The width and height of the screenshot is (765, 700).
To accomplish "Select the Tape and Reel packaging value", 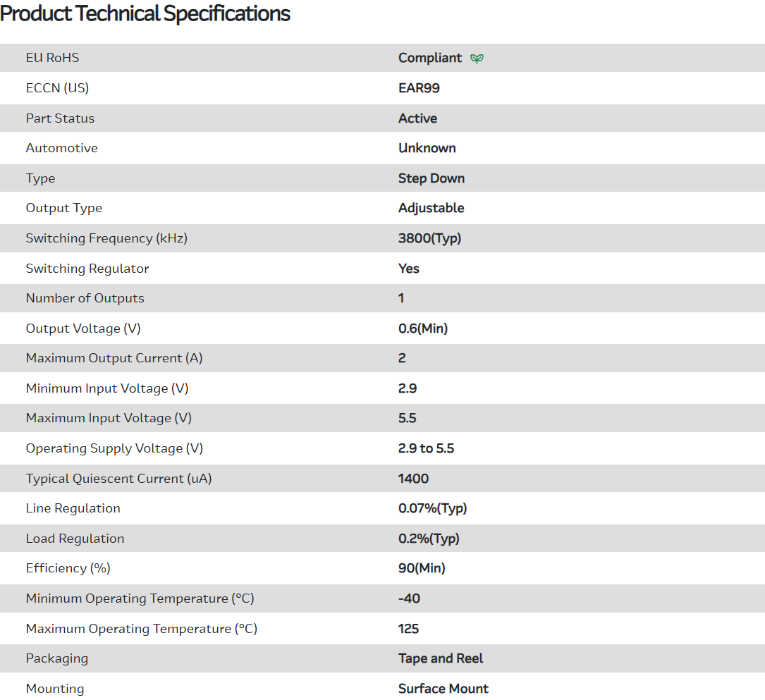I will [x=441, y=658].
